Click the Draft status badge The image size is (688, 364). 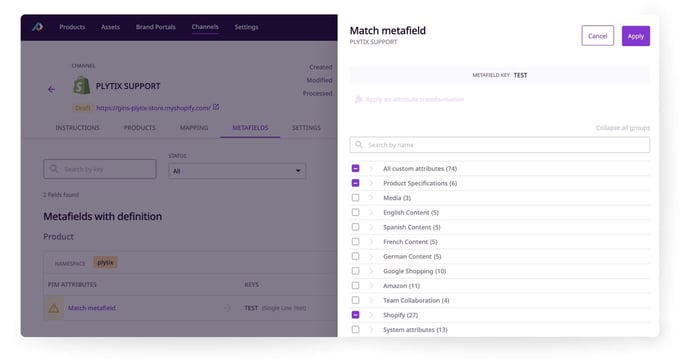tap(82, 107)
